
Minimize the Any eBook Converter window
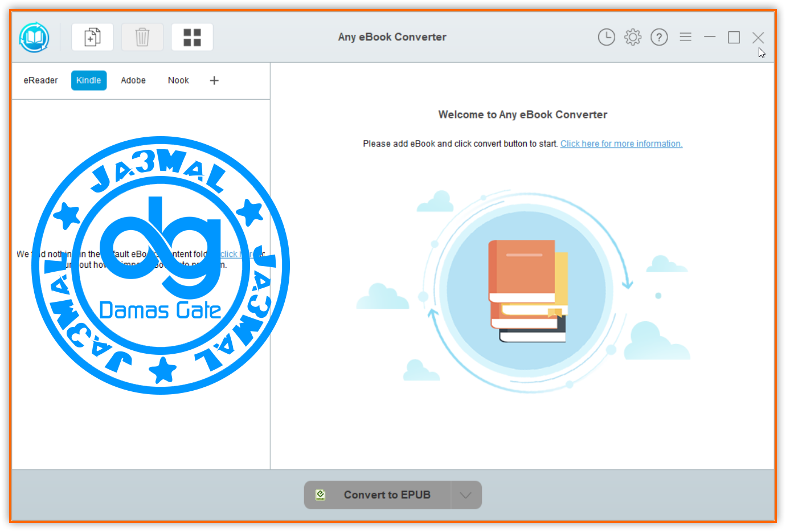click(710, 37)
